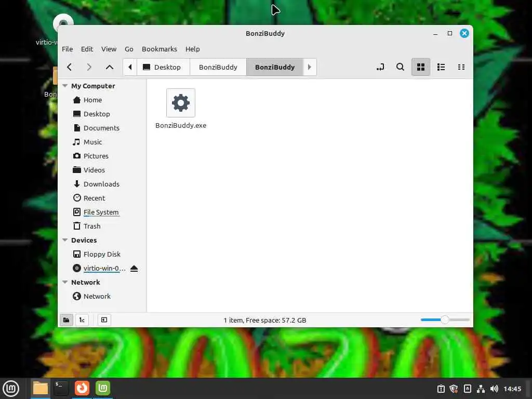Switch to compact view
The width and height of the screenshot is (532, 399).
(461, 67)
